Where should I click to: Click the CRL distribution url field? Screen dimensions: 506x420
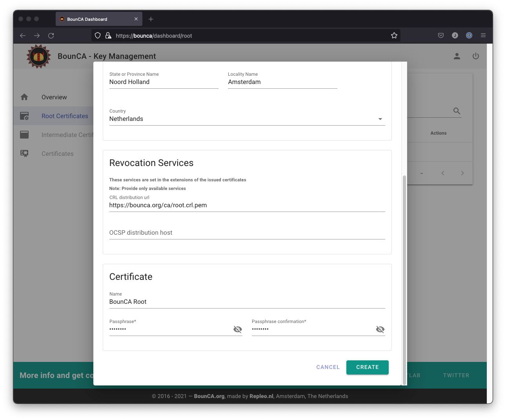point(247,205)
